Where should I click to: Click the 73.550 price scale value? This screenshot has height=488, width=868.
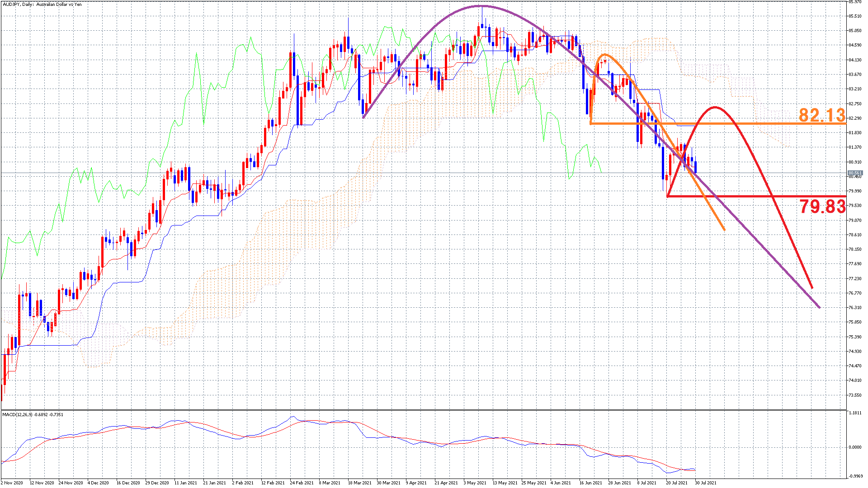coord(855,395)
